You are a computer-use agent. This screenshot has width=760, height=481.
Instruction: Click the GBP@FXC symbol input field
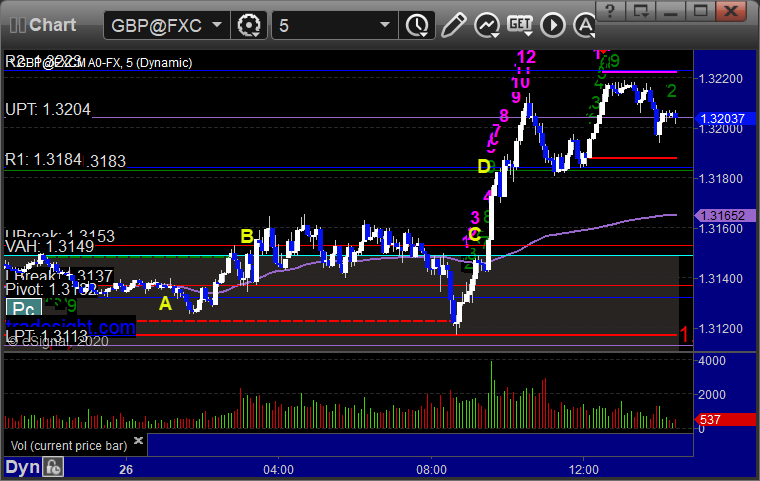tap(158, 25)
